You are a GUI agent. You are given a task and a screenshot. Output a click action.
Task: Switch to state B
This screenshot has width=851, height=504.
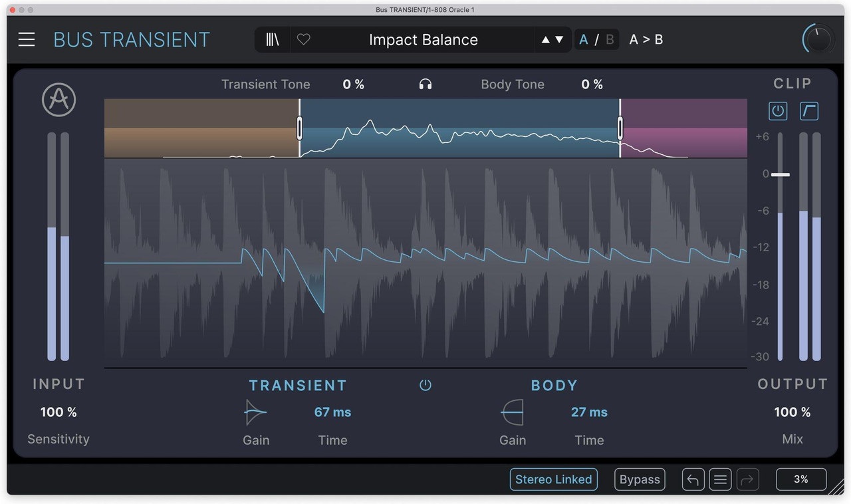[x=610, y=40]
